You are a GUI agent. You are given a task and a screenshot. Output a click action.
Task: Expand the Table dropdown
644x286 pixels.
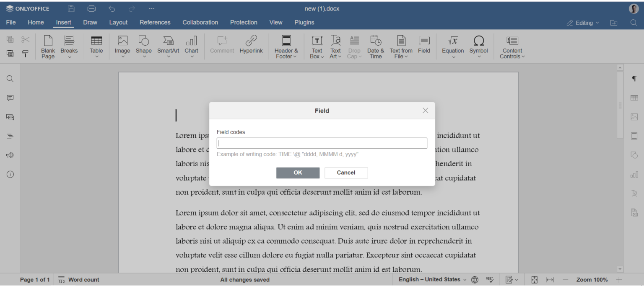tap(96, 57)
